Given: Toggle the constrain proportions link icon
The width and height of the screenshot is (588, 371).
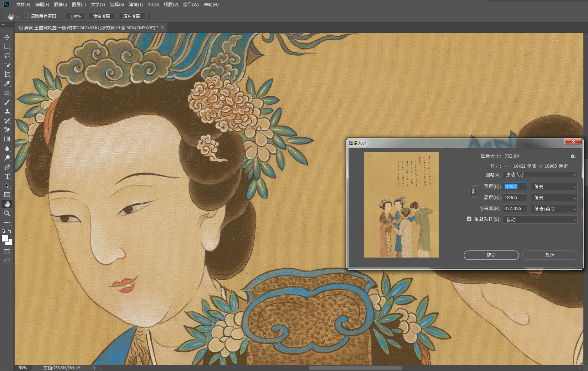Looking at the screenshot, I should 473,192.
